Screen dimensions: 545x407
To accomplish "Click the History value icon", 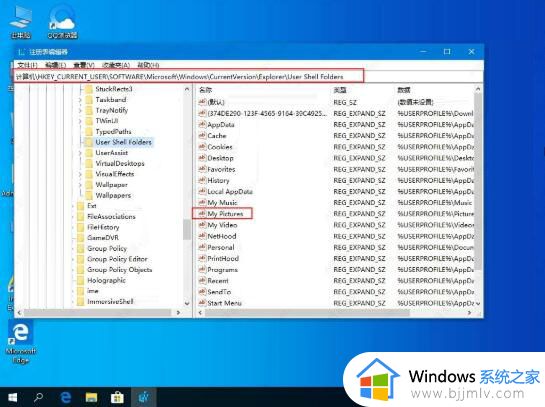I will pos(202,180).
